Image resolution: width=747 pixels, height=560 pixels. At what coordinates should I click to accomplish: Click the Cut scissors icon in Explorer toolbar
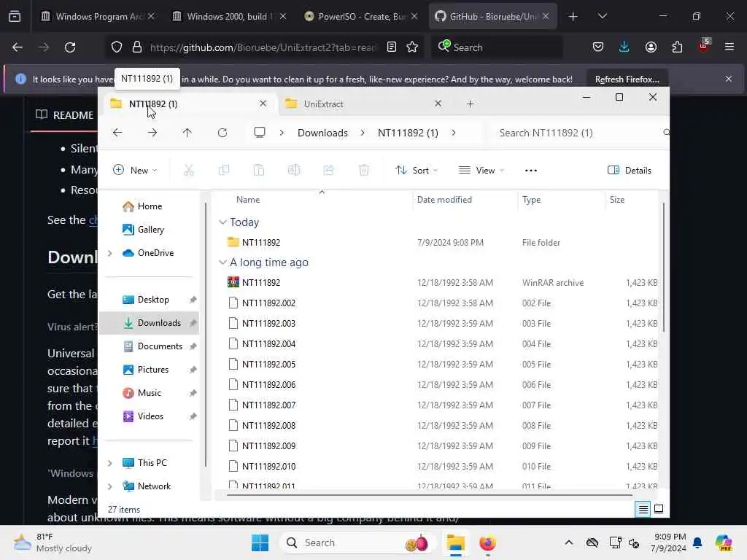point(189,171)
